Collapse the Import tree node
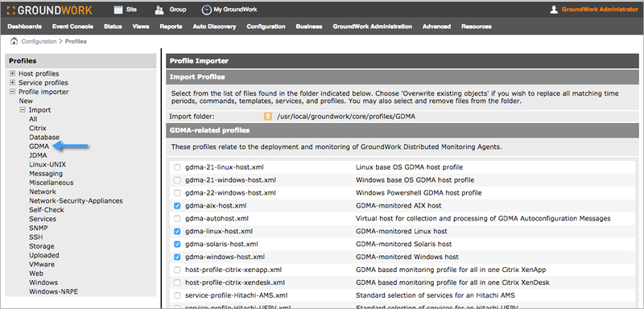The height and width of the screenshot is (309, 644). coord(23,110)
